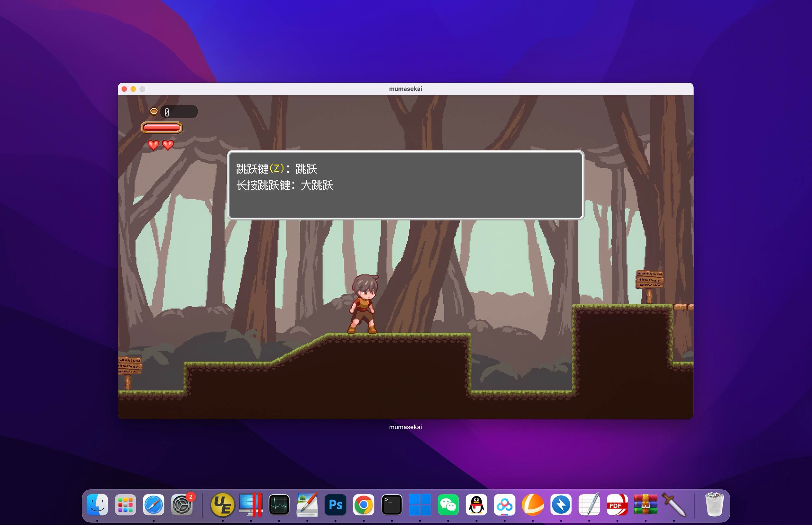The height and width of the screenshot is (525, 812).
Task: Open Google Chrome in the dock
Action: point(363,504)
